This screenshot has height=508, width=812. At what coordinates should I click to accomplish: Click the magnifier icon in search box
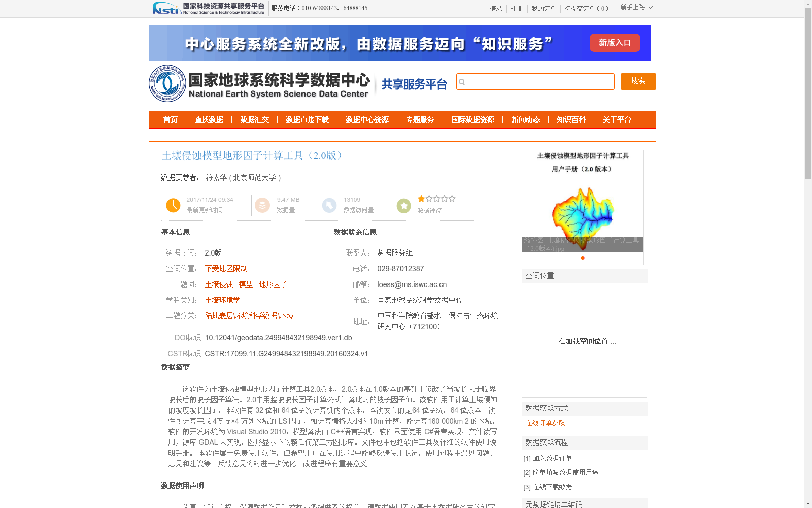462,82
